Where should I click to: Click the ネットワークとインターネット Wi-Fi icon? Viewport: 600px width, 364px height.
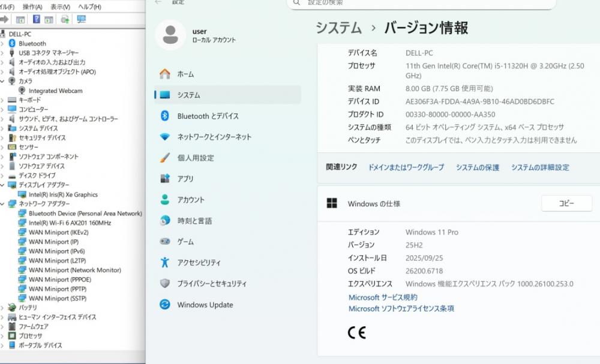tap(165, 137)
